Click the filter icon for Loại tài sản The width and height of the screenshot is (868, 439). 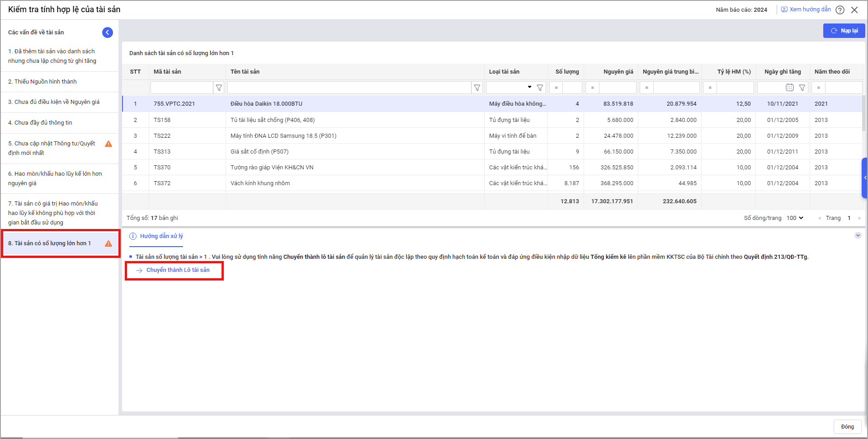(540, 88)
